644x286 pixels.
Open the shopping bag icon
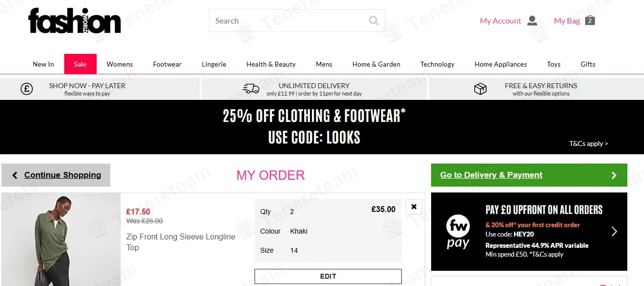click(590, 21)
